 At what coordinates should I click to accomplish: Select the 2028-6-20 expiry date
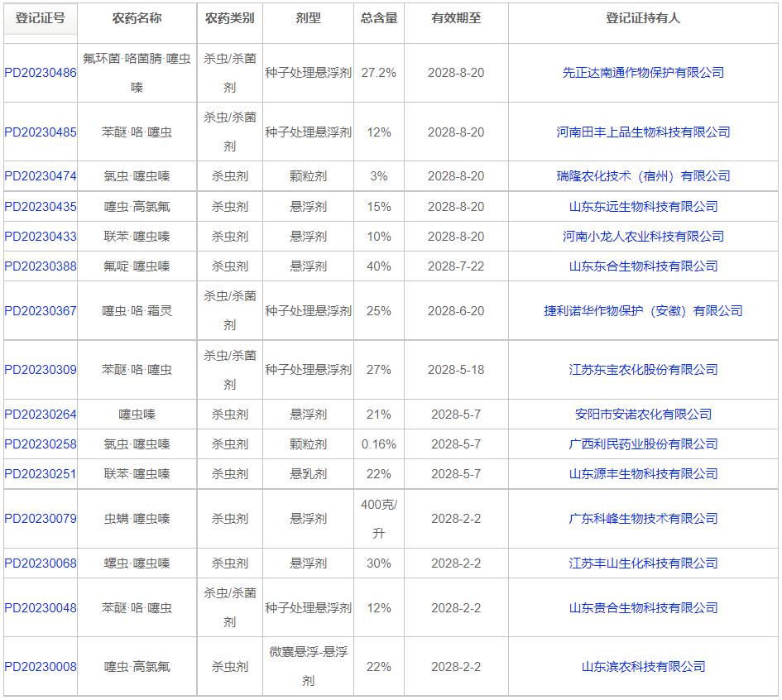(x=456, y=311)
